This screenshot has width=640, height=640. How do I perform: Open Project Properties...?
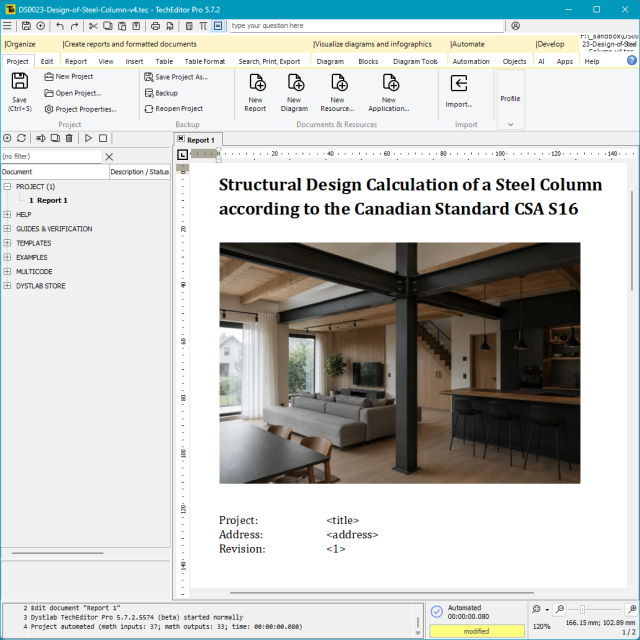(x=80, y=109)
